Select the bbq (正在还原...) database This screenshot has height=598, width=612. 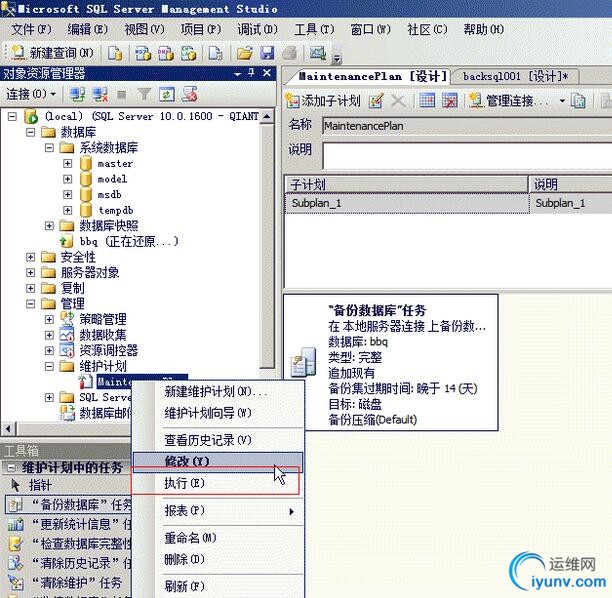point(129,241)
